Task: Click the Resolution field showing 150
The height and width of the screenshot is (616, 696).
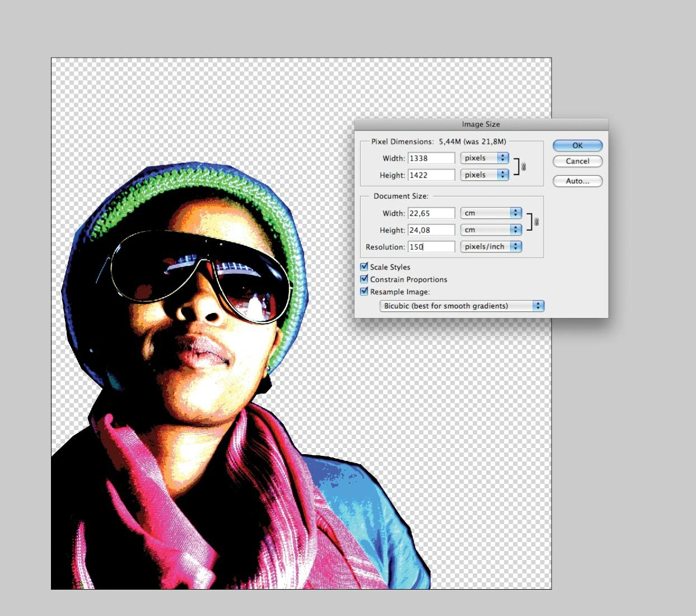Action: pos(431,246)
